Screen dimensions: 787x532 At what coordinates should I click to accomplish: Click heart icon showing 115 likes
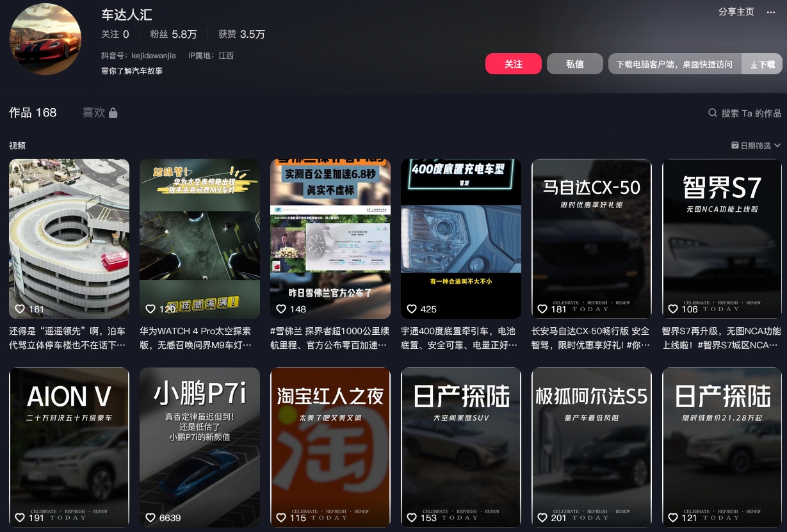point(281,517)
